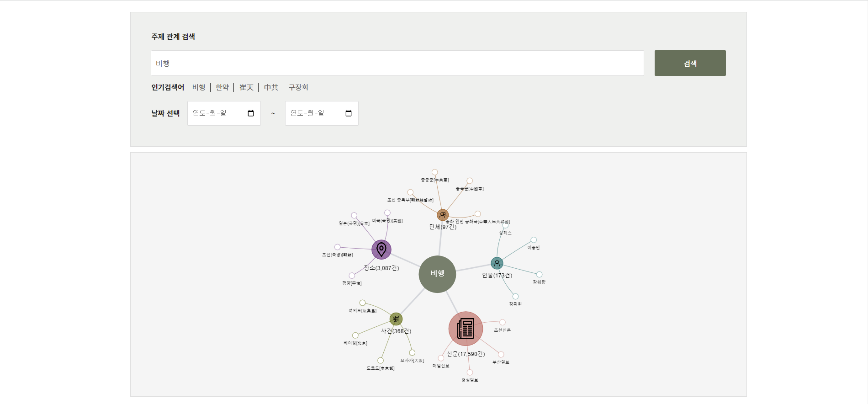
Task: Click the central 비행 node
Action: pyautogui.click(x=437, y=274)
